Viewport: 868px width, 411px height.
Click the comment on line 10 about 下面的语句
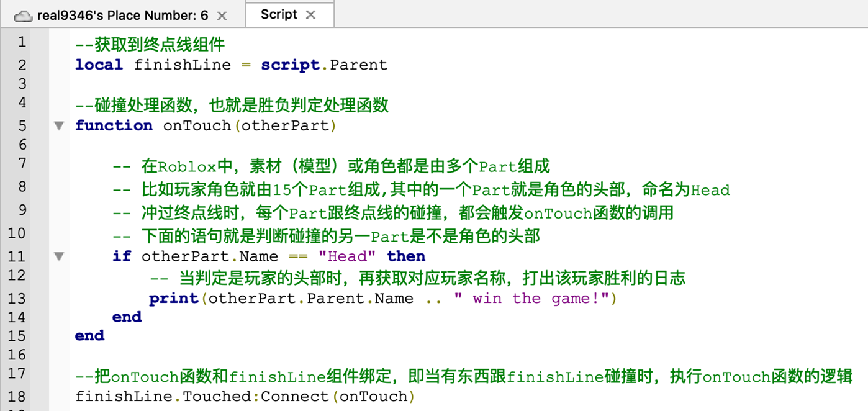tap(326, 236)
